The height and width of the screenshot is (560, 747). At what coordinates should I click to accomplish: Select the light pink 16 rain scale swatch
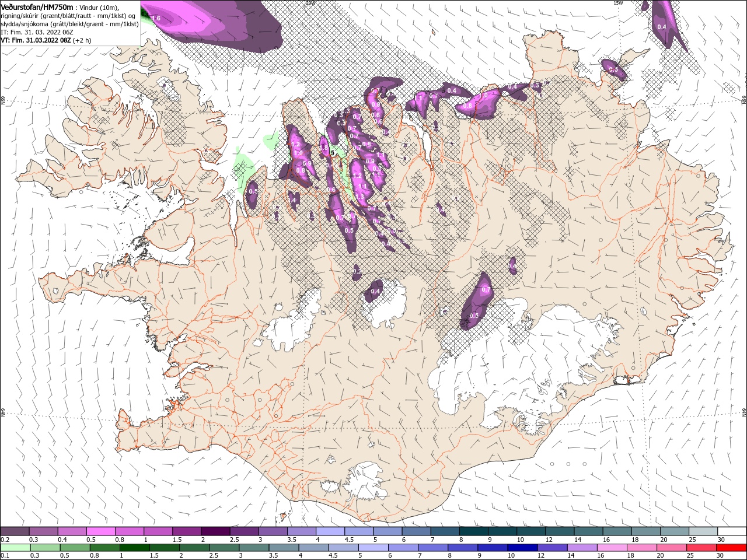[613, 548]
